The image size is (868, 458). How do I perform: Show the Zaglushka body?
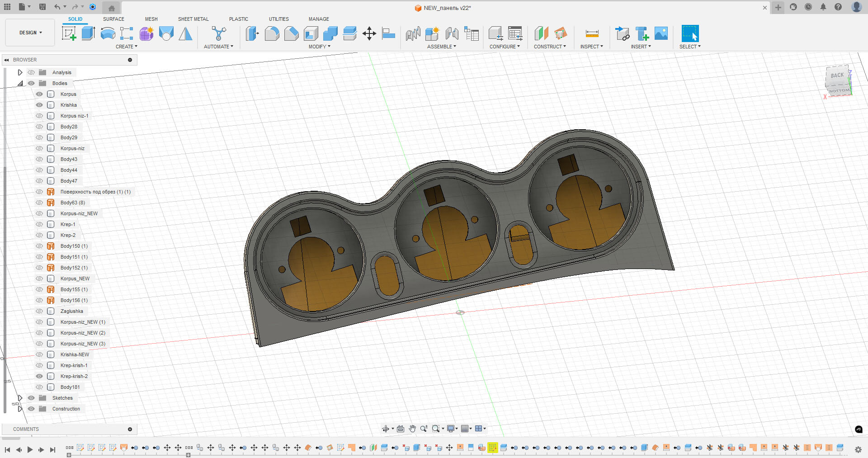pos(39,311)
